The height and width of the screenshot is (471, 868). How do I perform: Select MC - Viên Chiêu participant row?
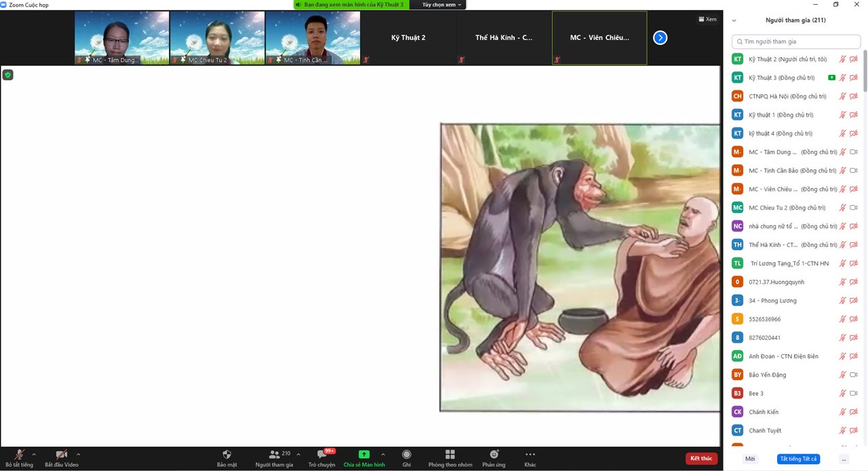pyautogui.click(x=795, y=189)
